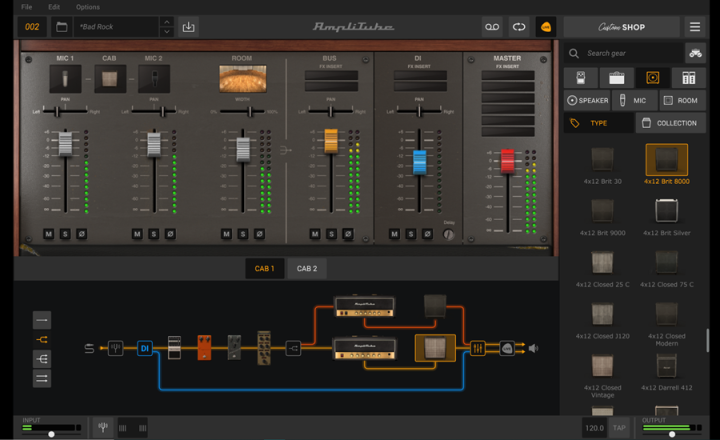Select the three-way split chain layout

click(42, 359)
